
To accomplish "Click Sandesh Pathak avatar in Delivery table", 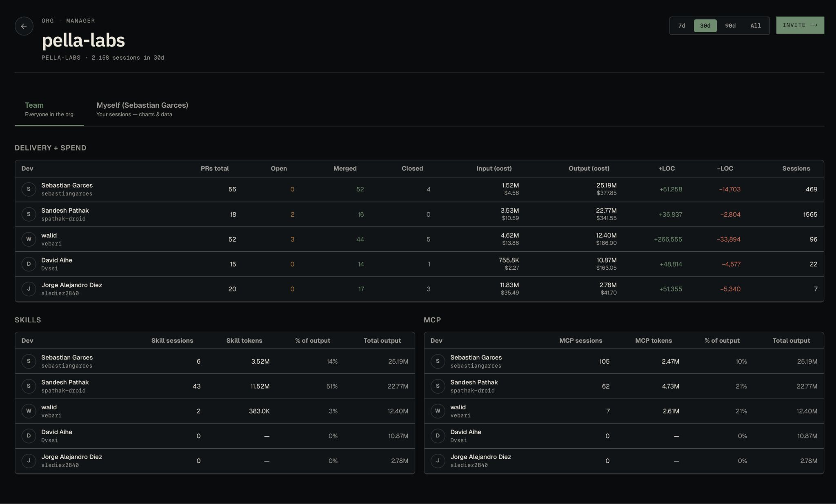I will (x=29, y=214).
